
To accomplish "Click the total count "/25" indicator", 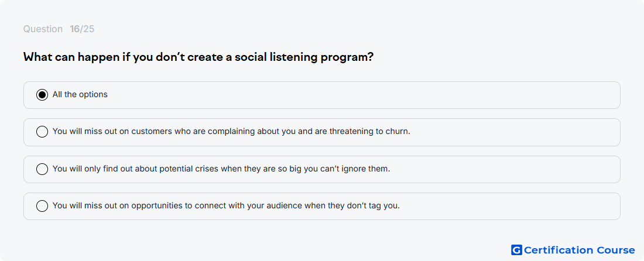I will pyautogui.click(x=87, y=29).
